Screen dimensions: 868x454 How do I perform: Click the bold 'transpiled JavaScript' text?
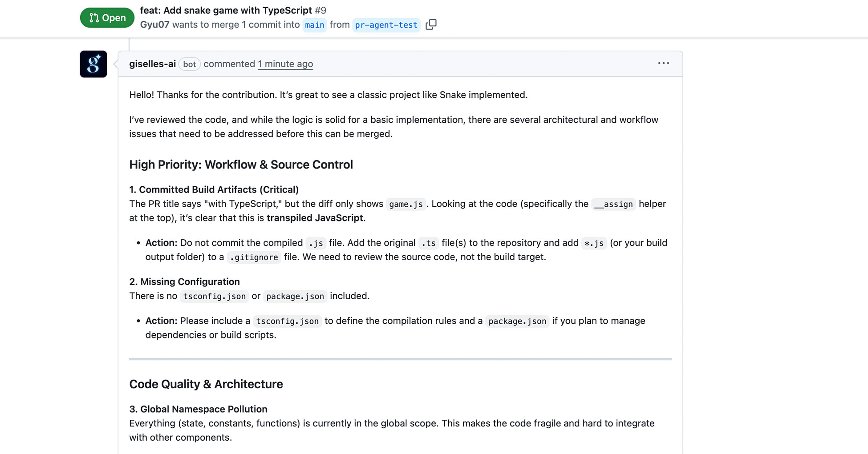[315, 218]
